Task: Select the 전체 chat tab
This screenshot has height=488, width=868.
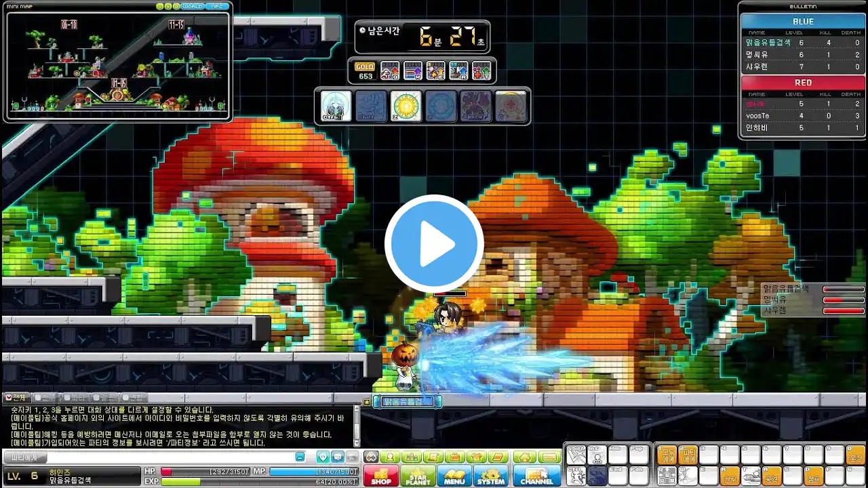Action: [x=16, y=397]
